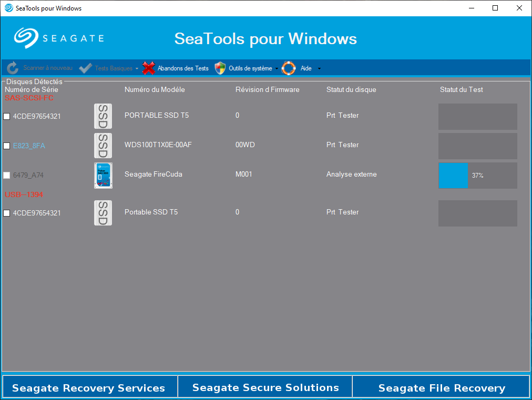The height and width of the screenshot is (400, 532).
Task: Open Seagate Recovery Services
Action: click(90, 386)
